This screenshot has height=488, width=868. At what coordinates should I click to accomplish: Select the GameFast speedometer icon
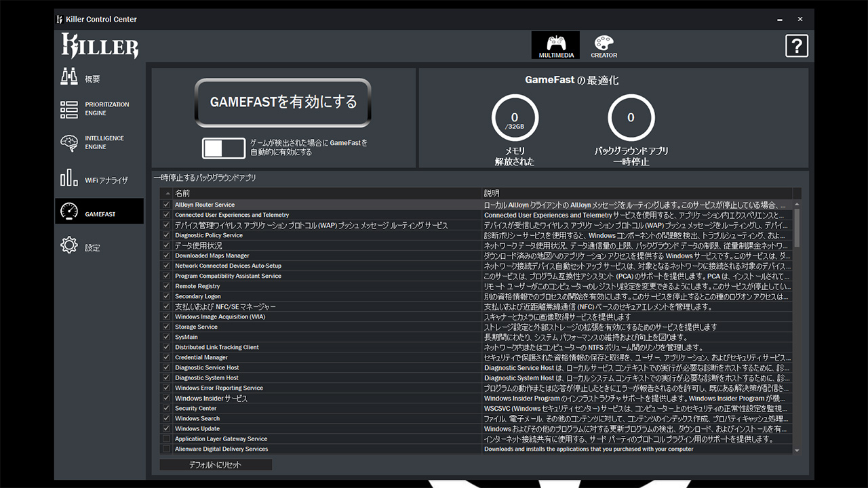pos(69,212)
